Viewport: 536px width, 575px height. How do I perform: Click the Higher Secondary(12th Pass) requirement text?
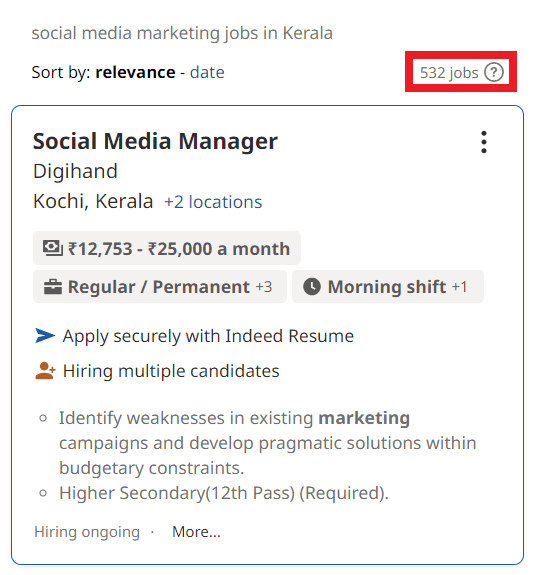pyautogui.click(x=224, y=493)
